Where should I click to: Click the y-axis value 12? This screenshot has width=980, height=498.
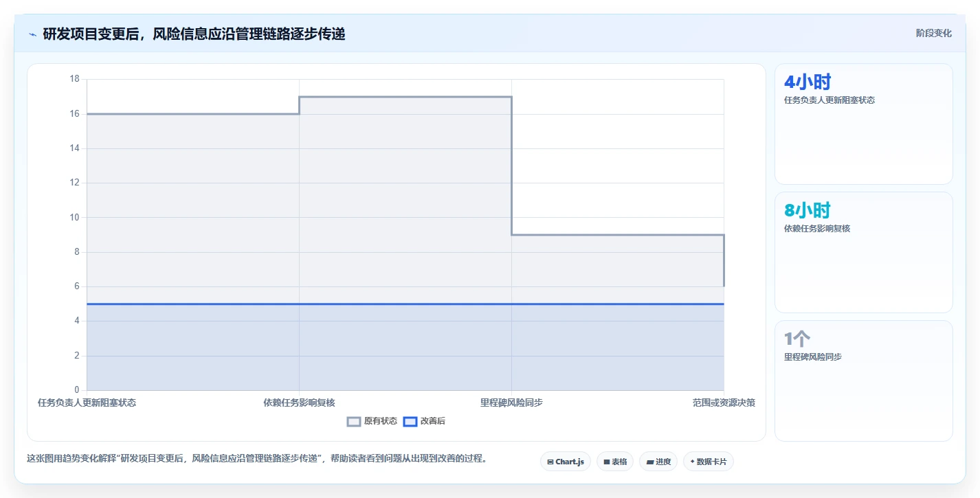click(75, 183)
